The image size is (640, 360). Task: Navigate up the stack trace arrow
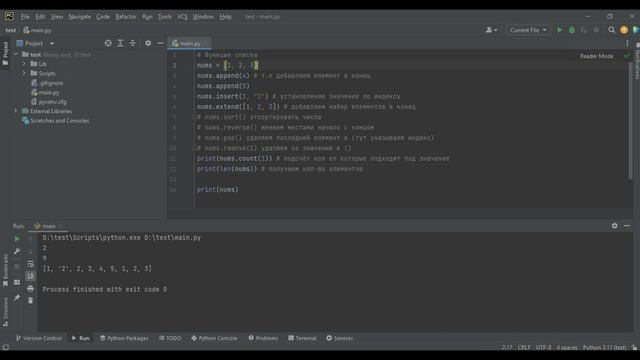pyautogui.click(x=31, y=238)
